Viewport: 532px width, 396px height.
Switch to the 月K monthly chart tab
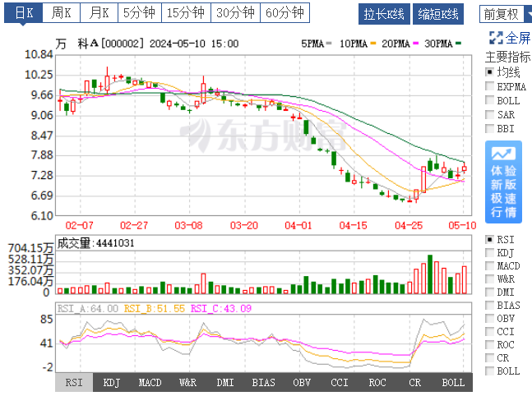tap(99, 13)
